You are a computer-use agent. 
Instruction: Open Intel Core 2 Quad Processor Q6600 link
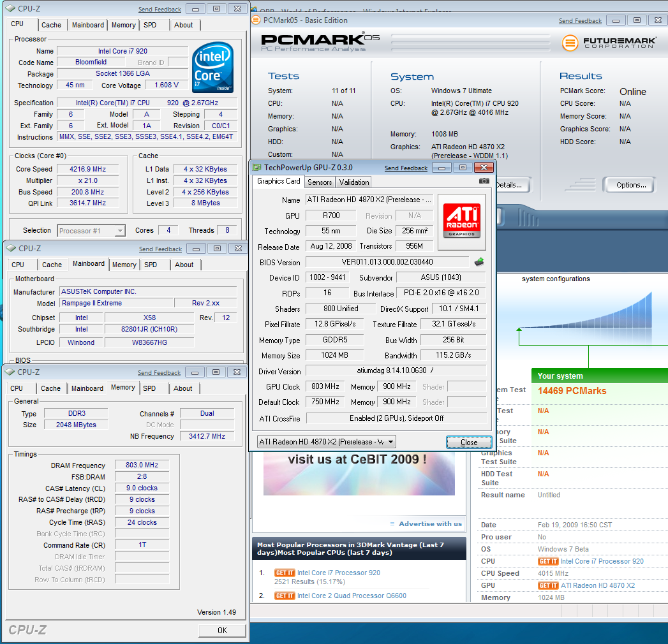pos(352,596)
